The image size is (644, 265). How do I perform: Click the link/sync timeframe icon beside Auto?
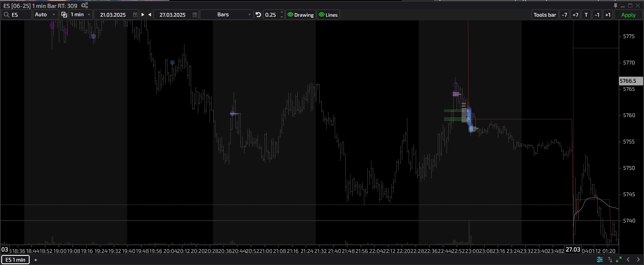[64, 15]
